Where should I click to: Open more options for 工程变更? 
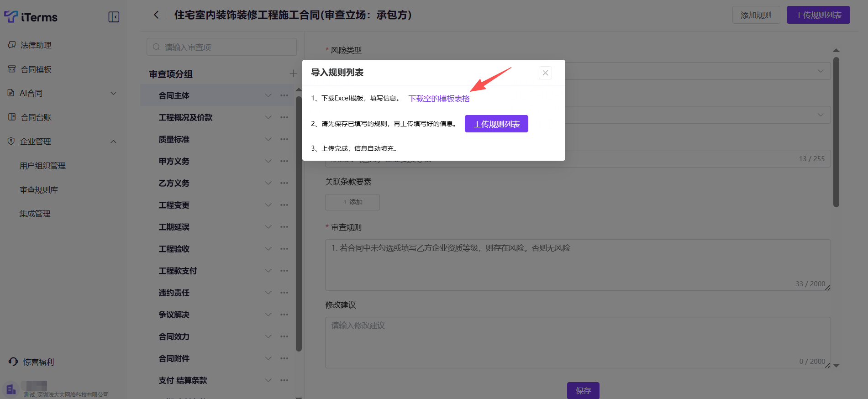(284, 205)
